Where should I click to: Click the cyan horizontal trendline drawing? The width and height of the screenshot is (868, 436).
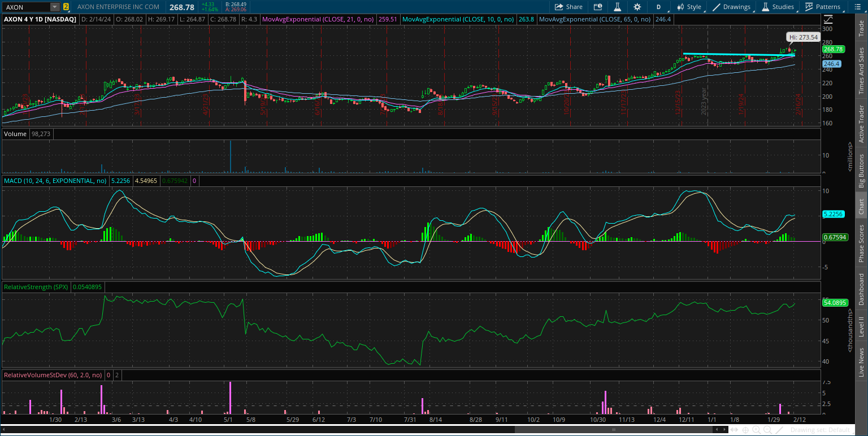click(739, 54)
